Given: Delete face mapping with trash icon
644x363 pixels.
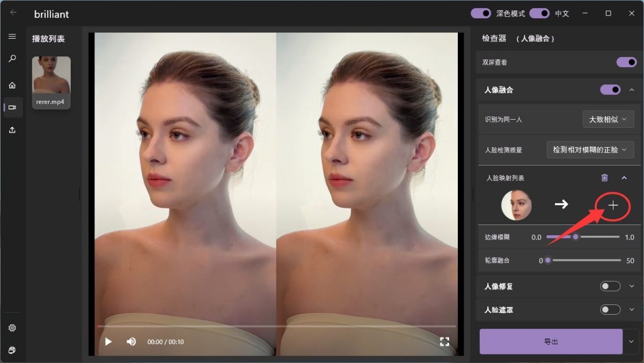Looking at the screenshot, I should pos(604,178).
